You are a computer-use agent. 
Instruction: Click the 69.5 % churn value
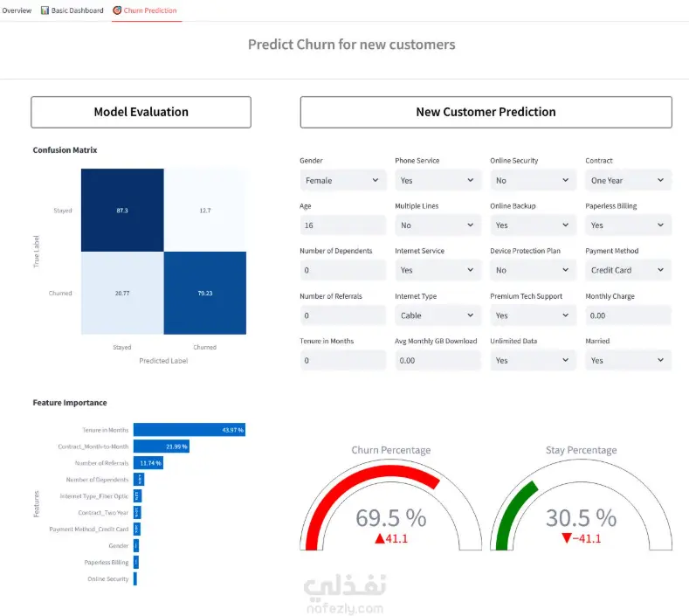coord(390,518)
